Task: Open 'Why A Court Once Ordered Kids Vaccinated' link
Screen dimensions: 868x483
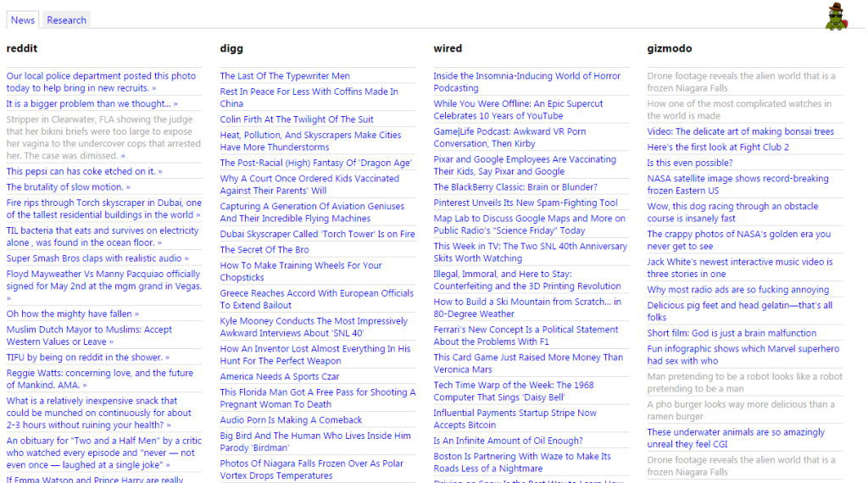Action: click(x=309, y=184)
